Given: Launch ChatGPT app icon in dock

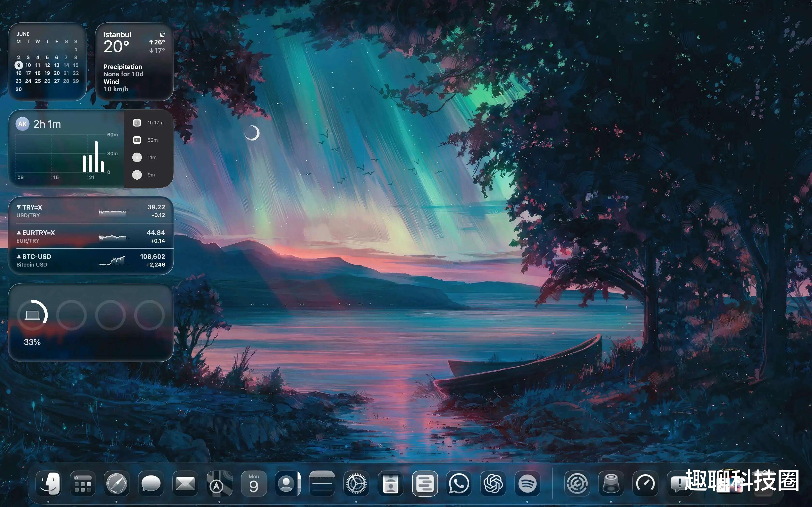Looking at the screenshot, I should tap(493, 484).
